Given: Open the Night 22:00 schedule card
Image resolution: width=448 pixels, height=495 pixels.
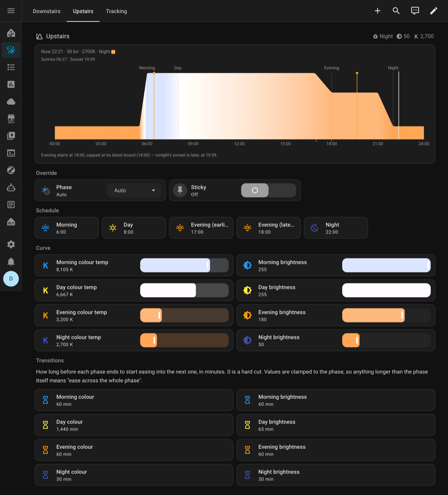Looking at the screenshot, I should click(x=336, y=228).
